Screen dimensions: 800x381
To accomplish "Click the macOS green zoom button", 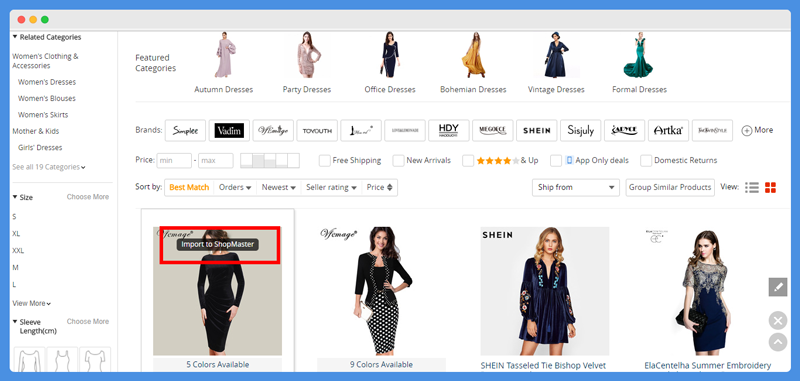I will 45,19.
